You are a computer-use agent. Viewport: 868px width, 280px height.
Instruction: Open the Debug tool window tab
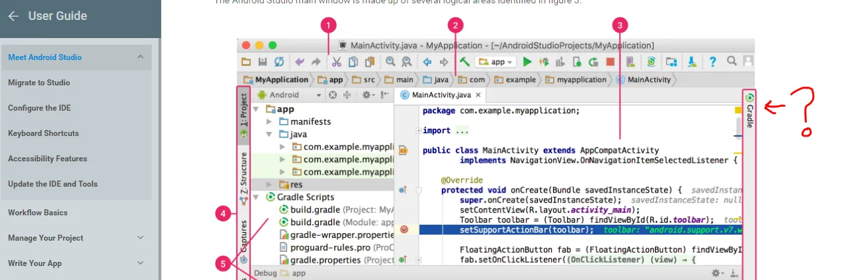(280, 273)
